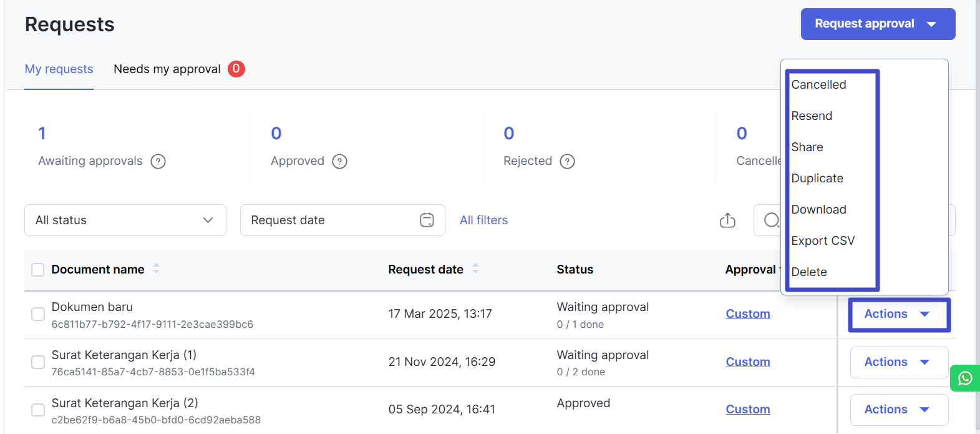The width and height of the screenshot is (980, 434).
Task: Sort by Request date column arrows
Action: click(475, 269)
